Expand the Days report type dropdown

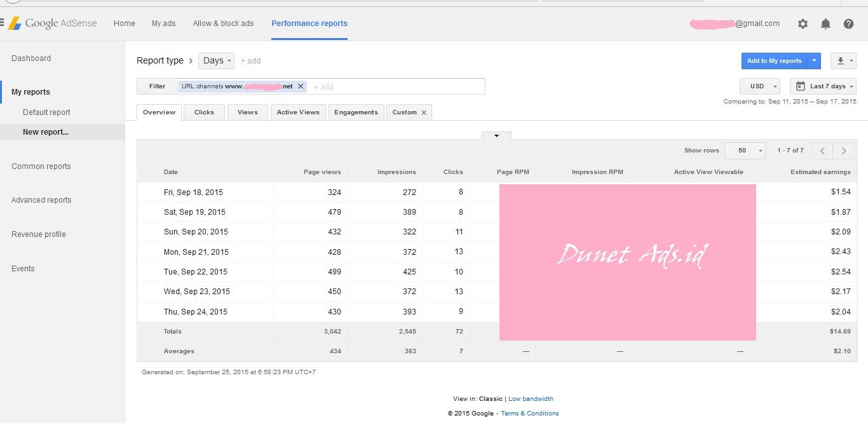pyautogui.click(x=216, y=61)
